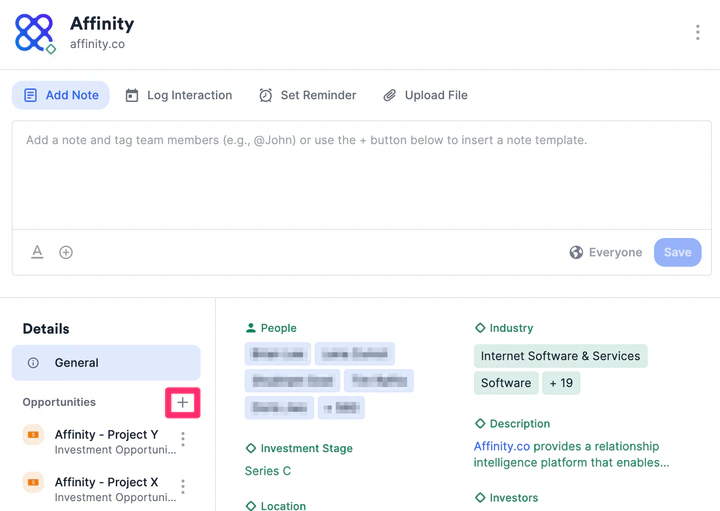
Task: Click the Project Y opportunity icon
Action: coord(33,435)
